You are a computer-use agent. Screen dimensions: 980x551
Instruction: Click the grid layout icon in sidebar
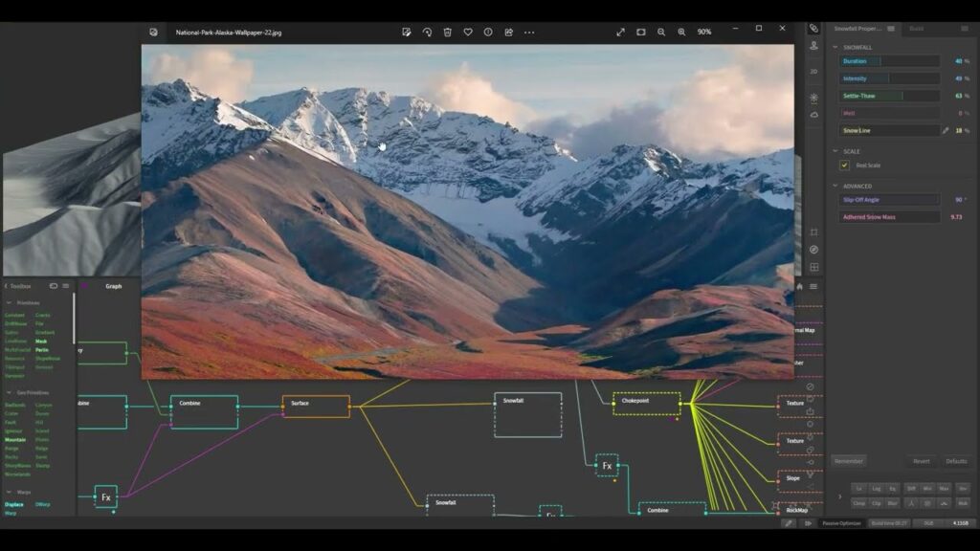point(813,267)
